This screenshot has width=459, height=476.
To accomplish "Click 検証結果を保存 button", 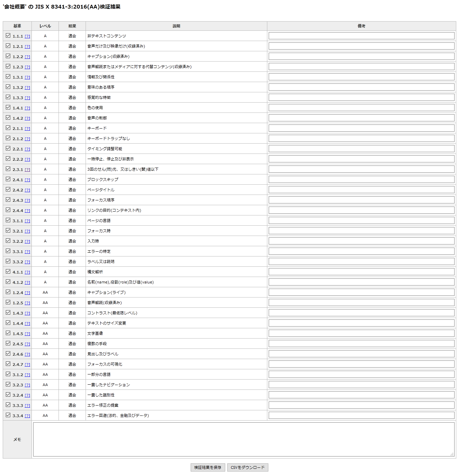I will click(208, 467).
